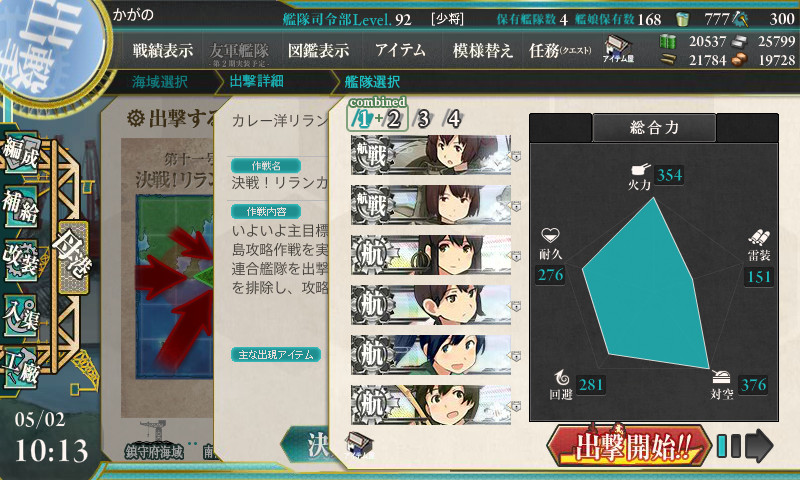Open the アイテム屋 shop icon in top bar

tap(618, 50)
